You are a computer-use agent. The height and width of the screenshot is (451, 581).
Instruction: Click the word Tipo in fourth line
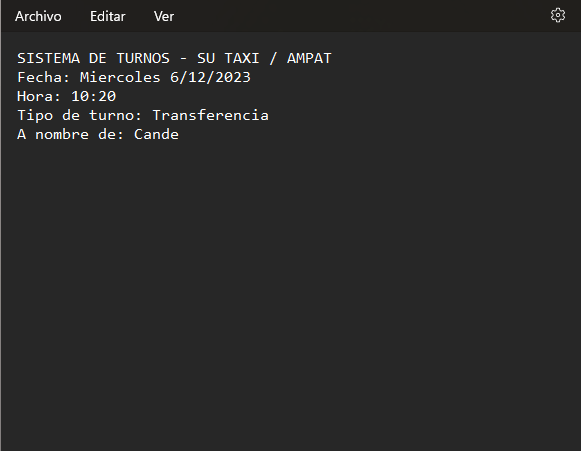point(35,115)
